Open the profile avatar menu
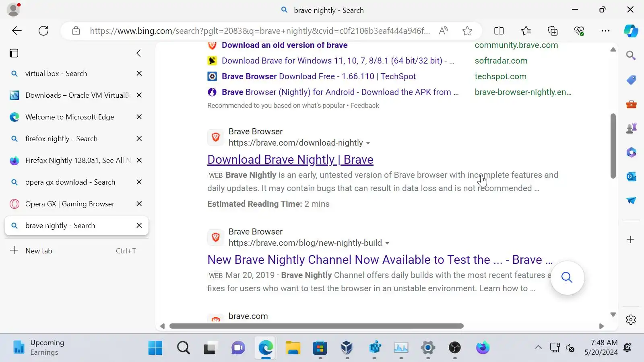644x362 pixels. [14, 10]
